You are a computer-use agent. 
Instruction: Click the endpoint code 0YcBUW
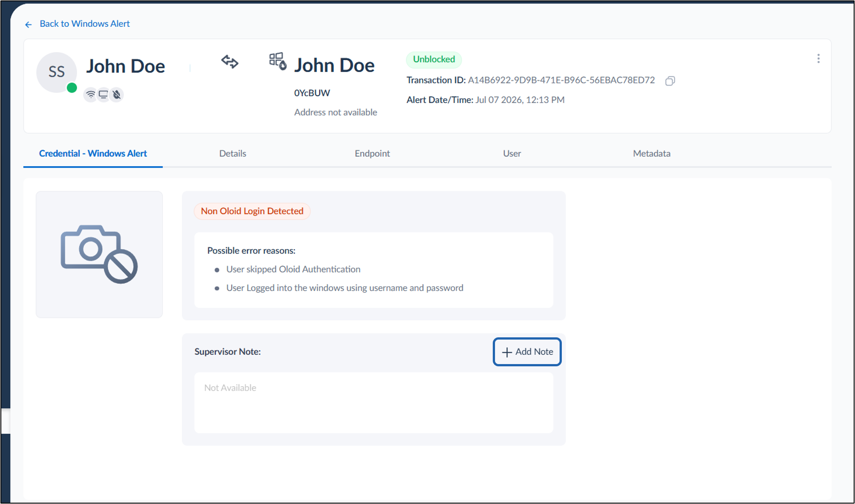312,93
